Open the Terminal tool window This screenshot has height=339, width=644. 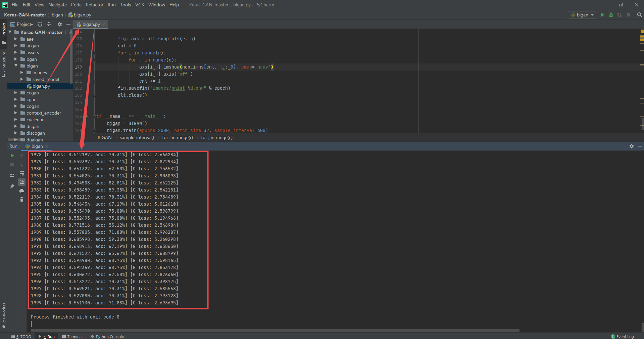[72, 336]
